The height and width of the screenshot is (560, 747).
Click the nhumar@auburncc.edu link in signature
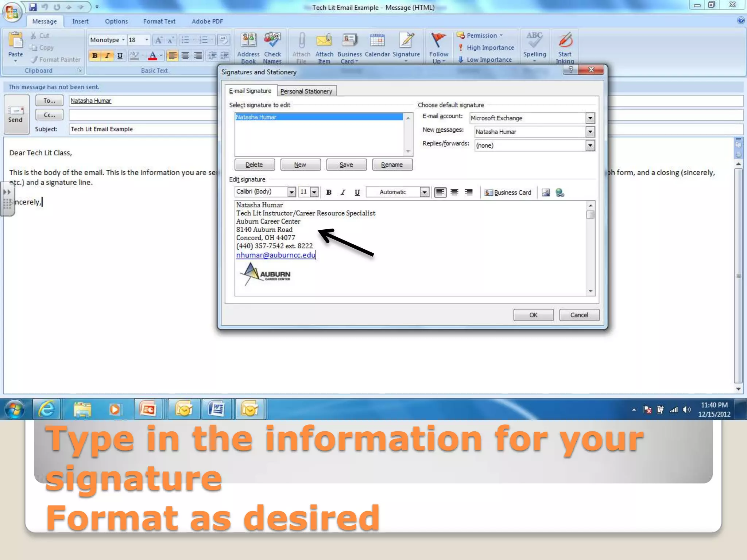(x=276, y=255)
